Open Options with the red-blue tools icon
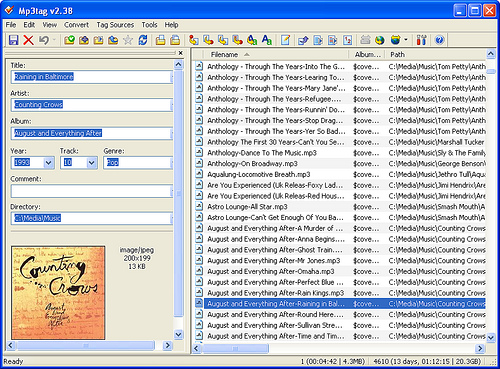The image size is (500, 369). pos(421,40)
